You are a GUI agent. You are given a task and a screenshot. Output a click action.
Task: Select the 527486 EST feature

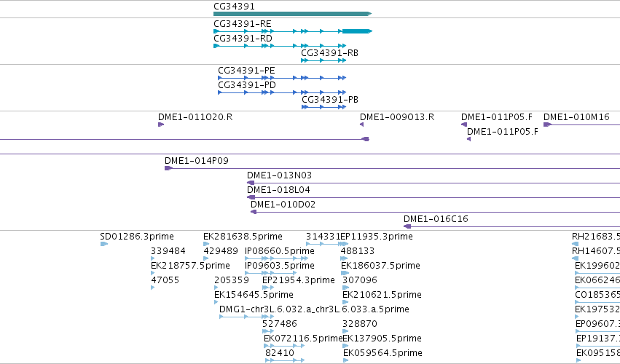click(267, 331)
